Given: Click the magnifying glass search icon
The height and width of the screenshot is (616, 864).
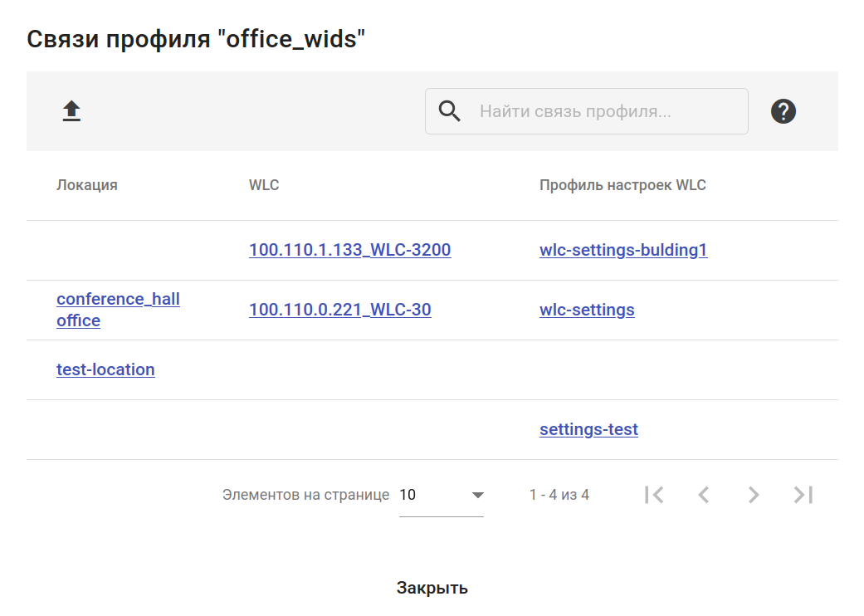Looking at the screenshot, I should click(449, 111).
